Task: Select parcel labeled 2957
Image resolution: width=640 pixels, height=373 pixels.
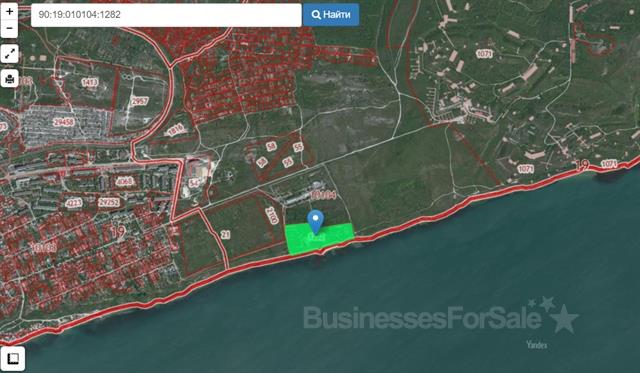Action: tap(139, 100)
